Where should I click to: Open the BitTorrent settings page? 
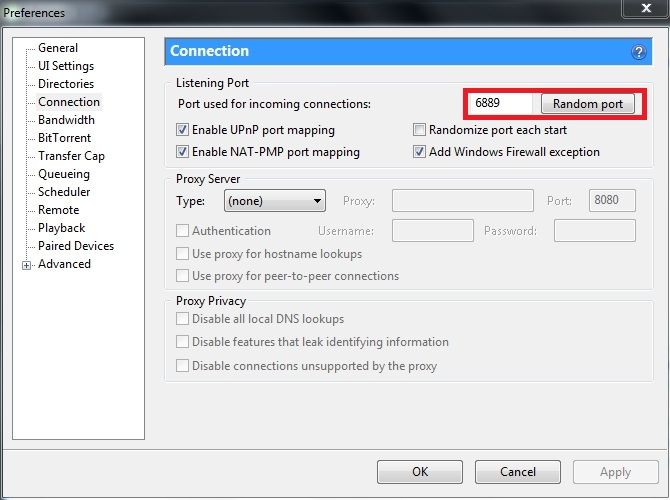tap(64, 138)
